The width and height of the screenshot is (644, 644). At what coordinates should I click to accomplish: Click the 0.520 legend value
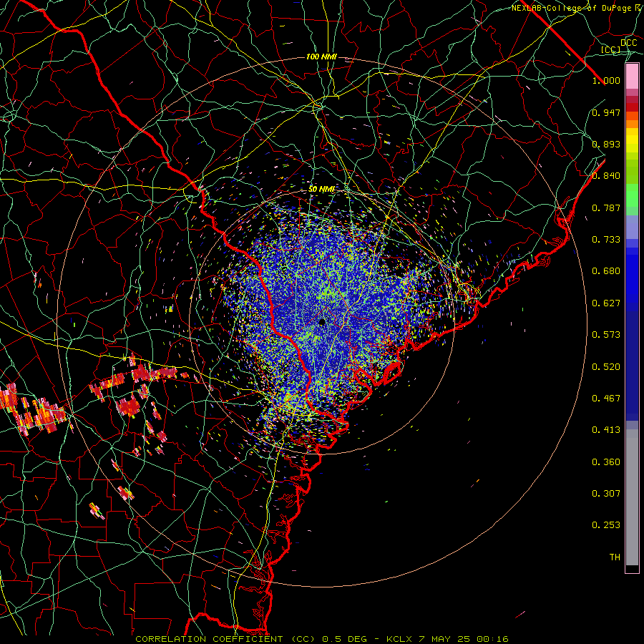point(606,367)
